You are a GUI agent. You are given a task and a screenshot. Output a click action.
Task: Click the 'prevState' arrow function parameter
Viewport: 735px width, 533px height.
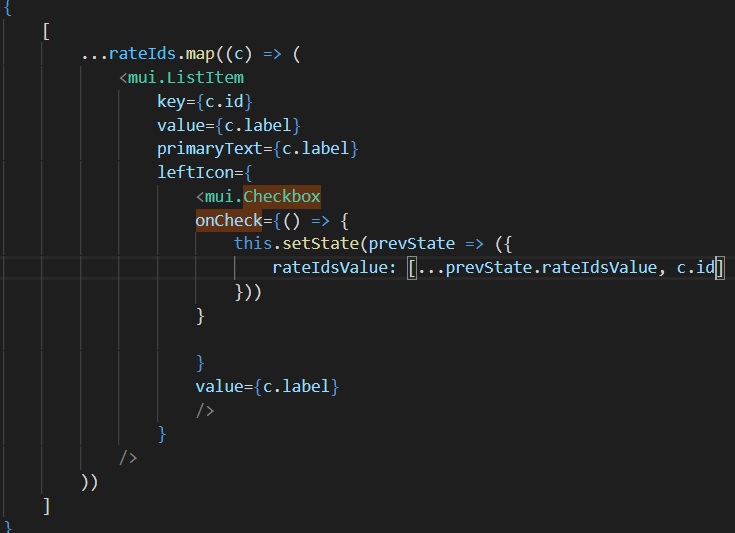[x=412, y=244]
